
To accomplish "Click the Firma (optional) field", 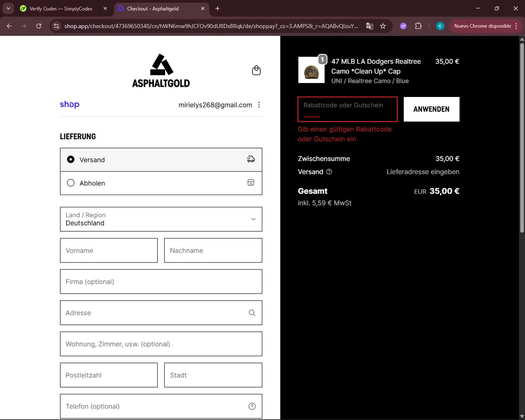I will [161, 281].
